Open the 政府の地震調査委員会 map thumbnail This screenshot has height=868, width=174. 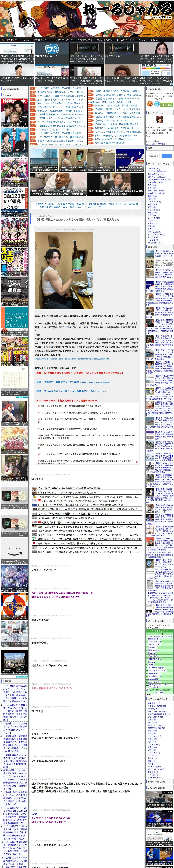130,160
